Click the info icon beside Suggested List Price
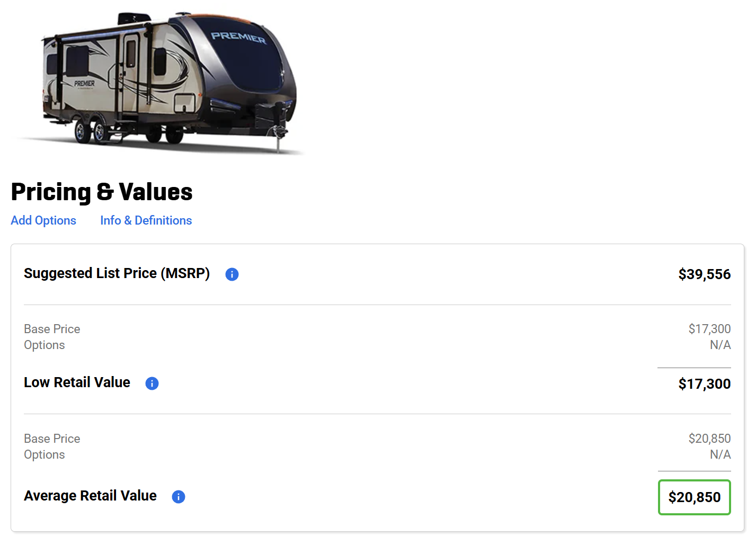This screenshot has height=545, width=756. 232,274
